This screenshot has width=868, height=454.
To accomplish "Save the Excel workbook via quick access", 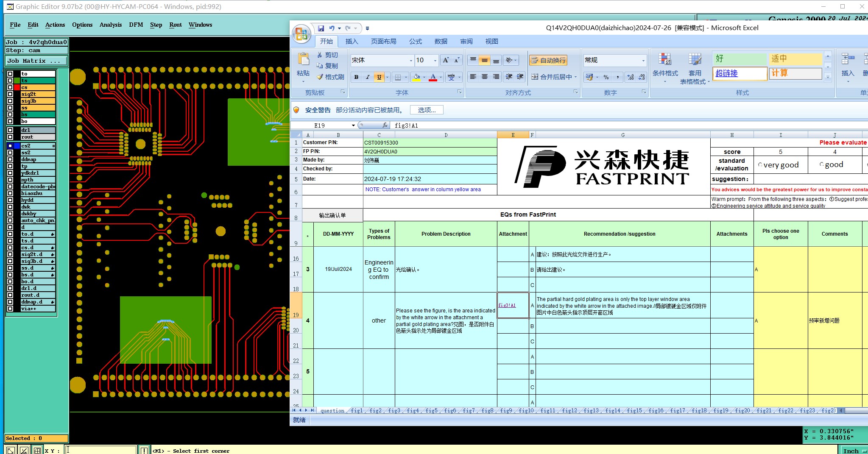I will pos(321,28).
